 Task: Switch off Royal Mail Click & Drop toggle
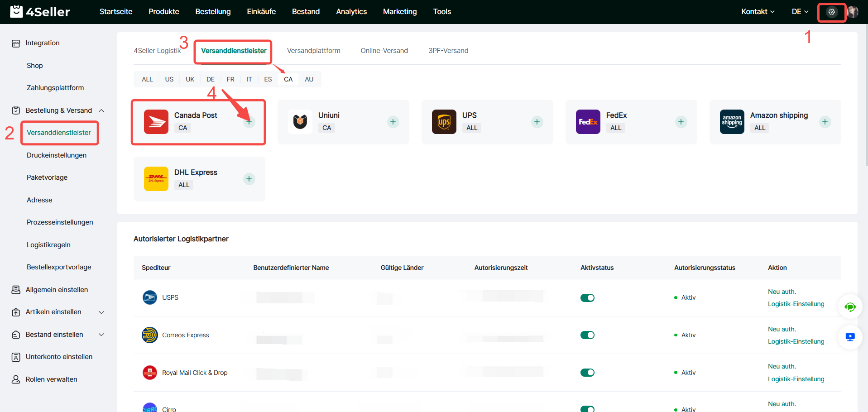[x=587, y=373]
